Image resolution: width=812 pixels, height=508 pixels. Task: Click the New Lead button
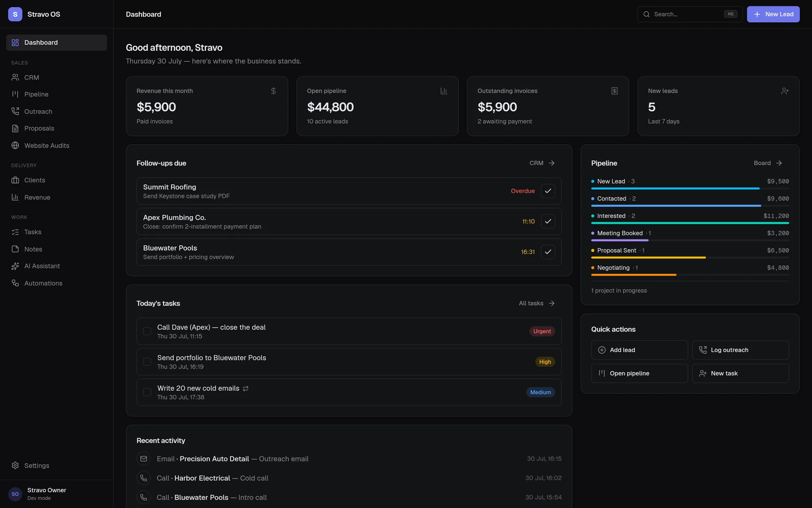pos(773,14)
